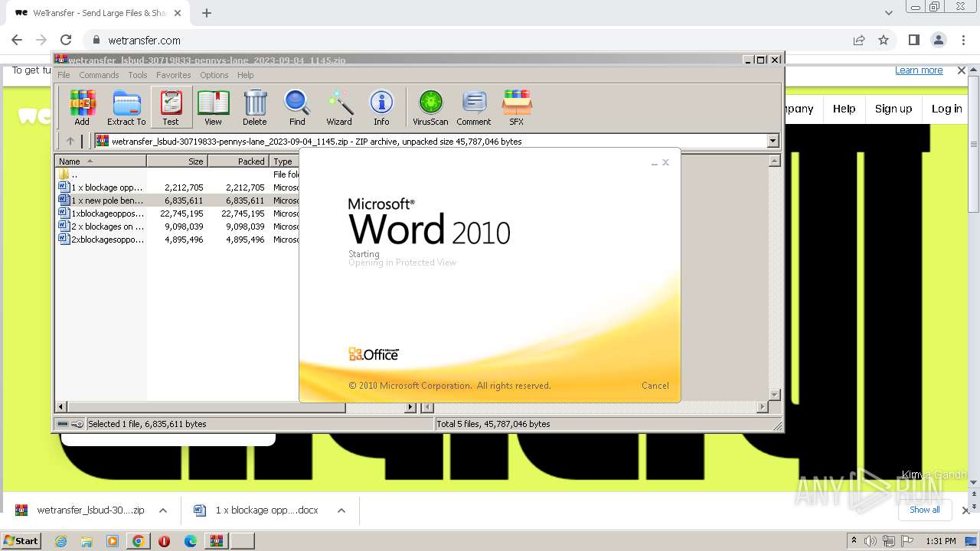Click Internet Explorer icon in taskbar
This screenshot has width=980, height=551.
(x=61, y=541)
